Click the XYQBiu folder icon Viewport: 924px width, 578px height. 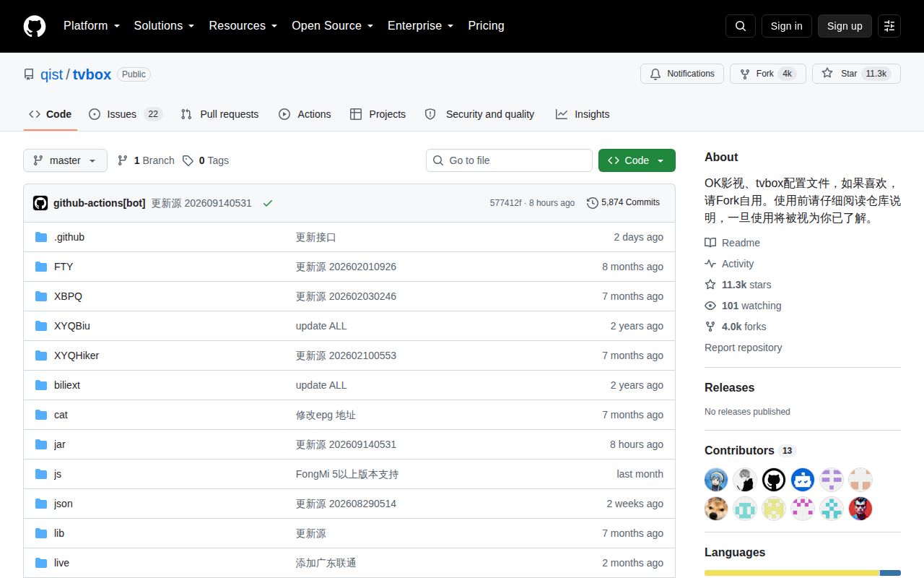pos(41,326)
